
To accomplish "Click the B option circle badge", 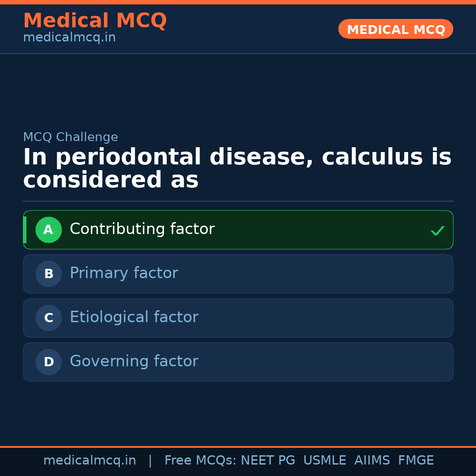I will click(48, 274).
